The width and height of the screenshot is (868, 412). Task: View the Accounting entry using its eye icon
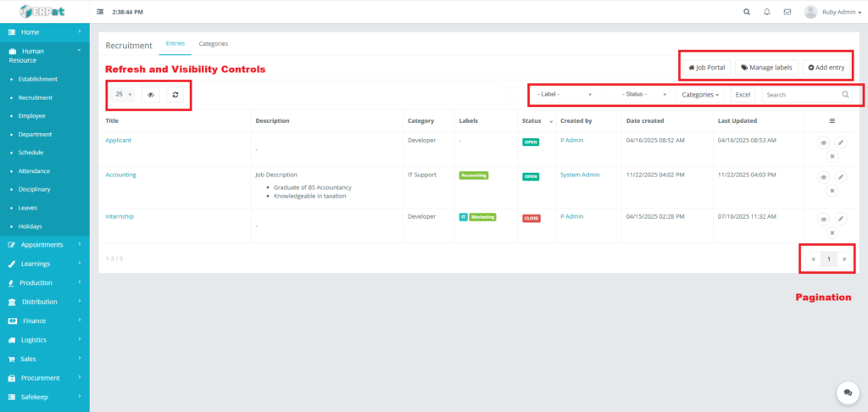(x=823, y=177)
